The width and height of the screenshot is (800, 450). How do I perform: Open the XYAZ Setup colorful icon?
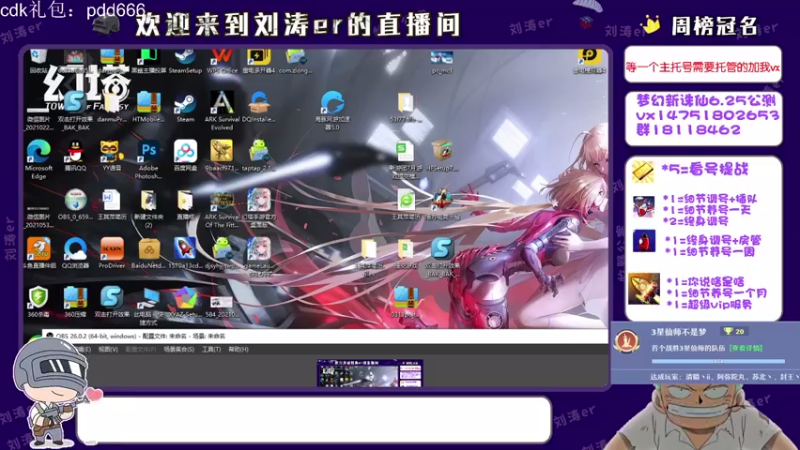[x=185, y=302]
